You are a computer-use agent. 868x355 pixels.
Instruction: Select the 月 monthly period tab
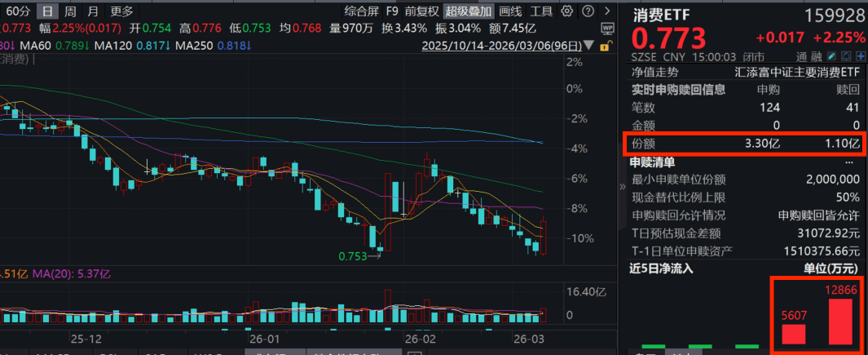pyautogui.click(x=93, y=11)
